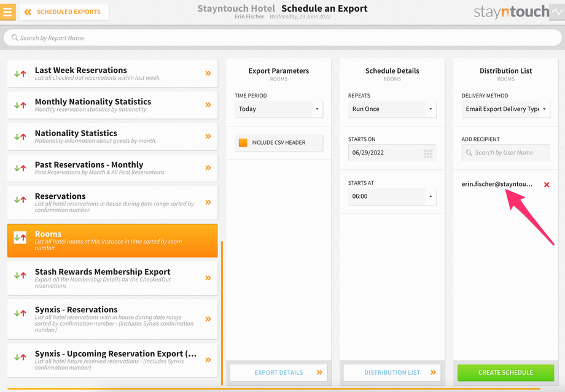Click chevron arrows on Stash Rewards Membership Export
The image size is (565, 392).
pos(208,278)
